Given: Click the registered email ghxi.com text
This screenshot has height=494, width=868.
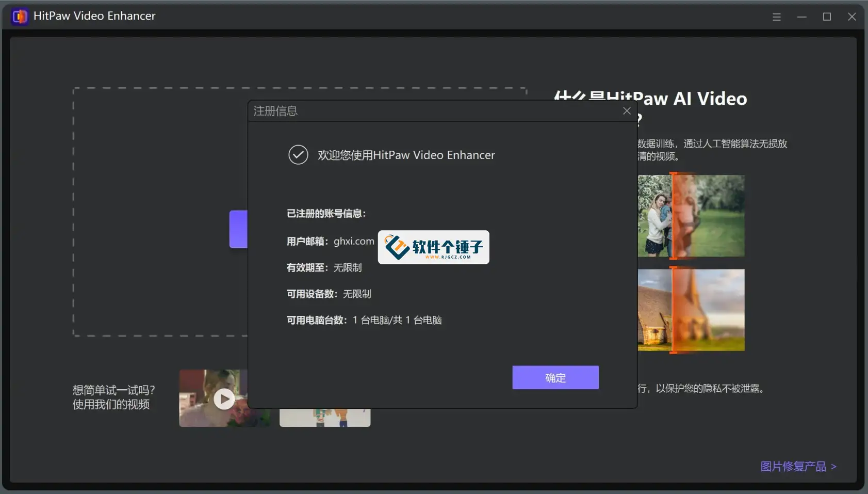Looking at the screenshot, I should click(354, 241).
